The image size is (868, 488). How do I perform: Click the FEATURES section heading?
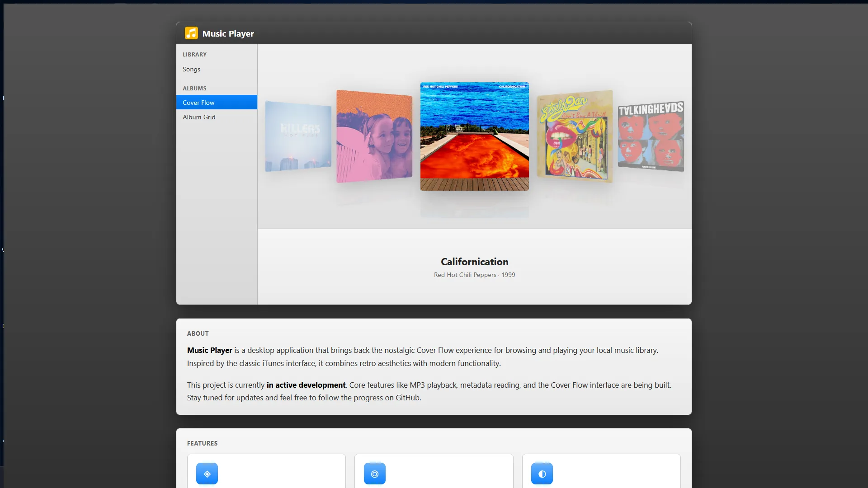[x=203, y=443]
